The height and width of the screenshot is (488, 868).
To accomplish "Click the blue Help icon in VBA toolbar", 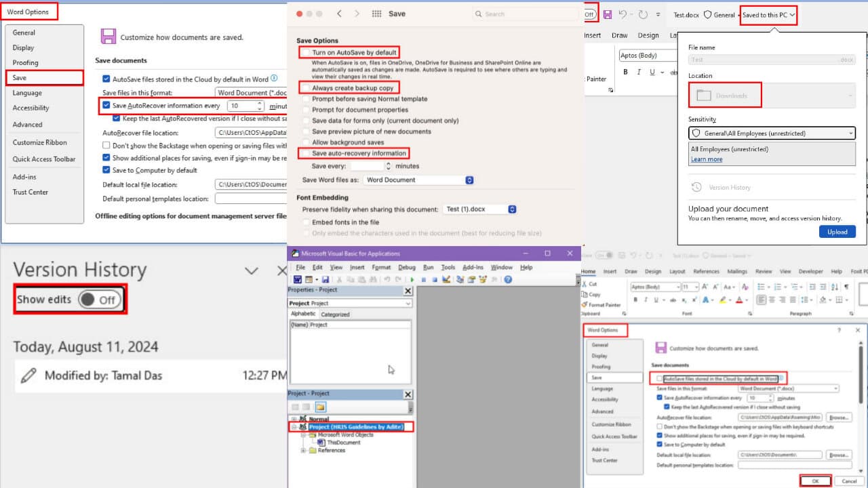I will coord(508,279).
